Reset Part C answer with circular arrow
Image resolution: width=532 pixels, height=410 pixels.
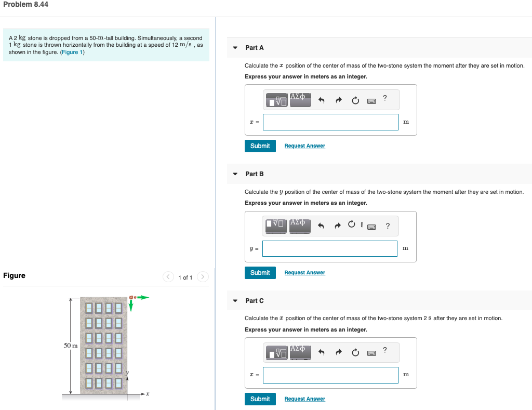tap(355, 353)
